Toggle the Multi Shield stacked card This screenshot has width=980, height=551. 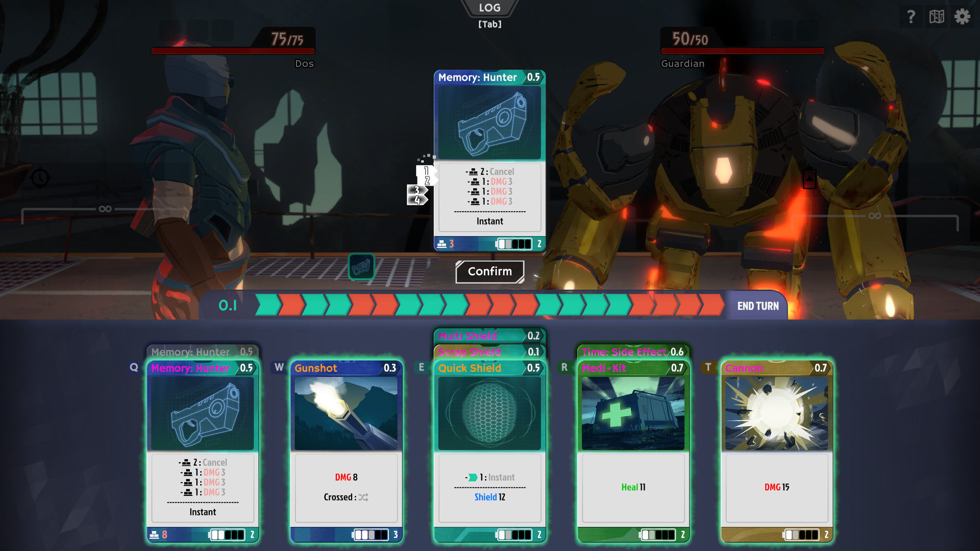click(484, 335)
